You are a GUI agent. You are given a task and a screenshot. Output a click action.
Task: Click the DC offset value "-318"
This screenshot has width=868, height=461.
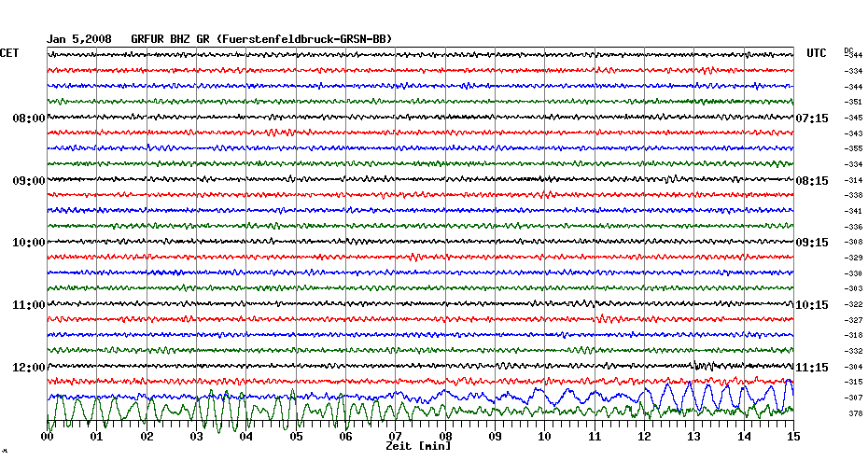click(x=854, y=335)
